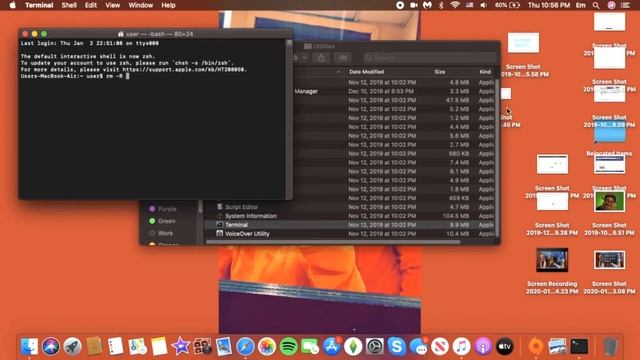Open Finder from the dock
This screenshot has height=360, width=640.
(x=29, y=347)
